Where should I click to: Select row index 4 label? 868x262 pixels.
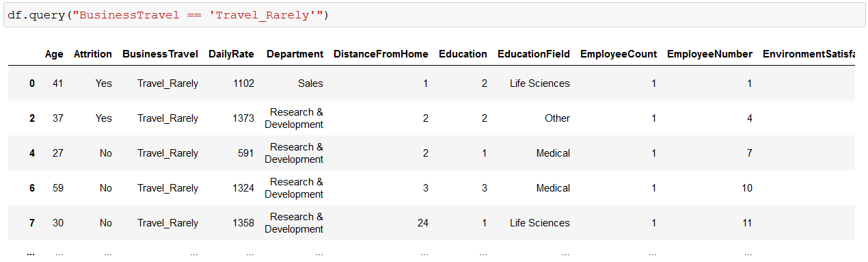click(x=32, y=153)
